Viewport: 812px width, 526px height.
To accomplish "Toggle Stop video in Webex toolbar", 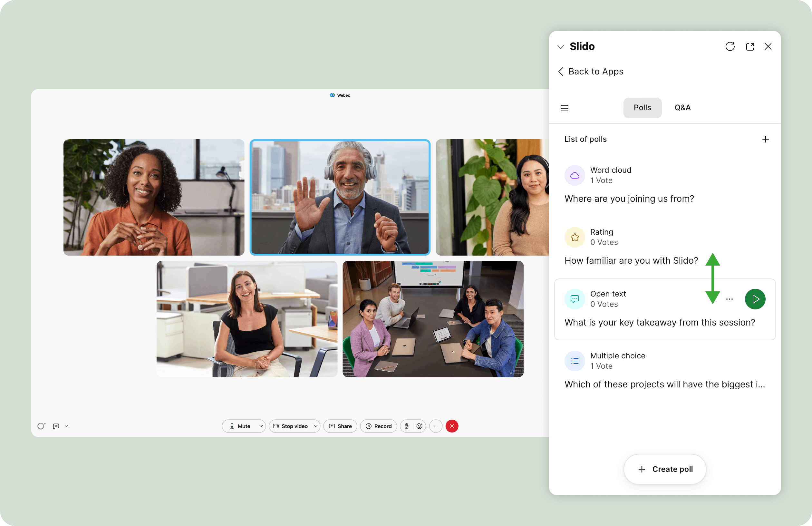I will [291, 426].
